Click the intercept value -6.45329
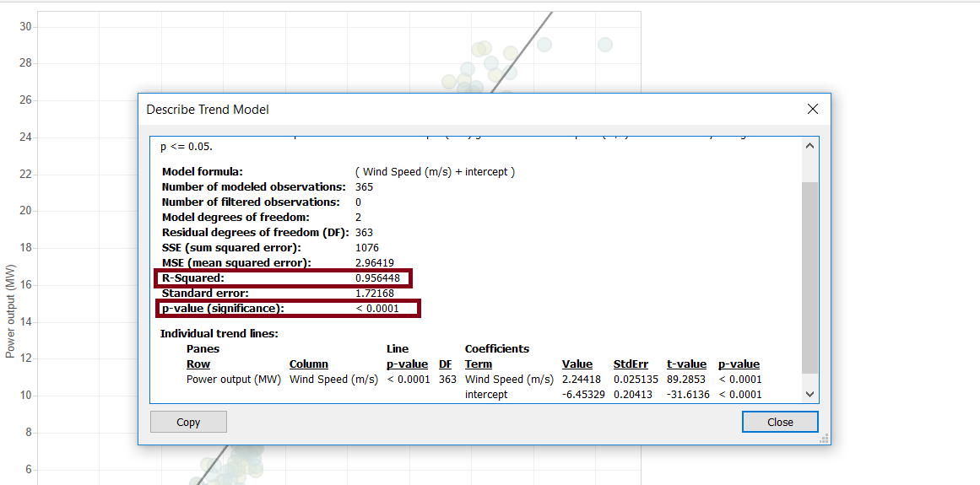The image size is (980, 485). [x=582, y=395]
